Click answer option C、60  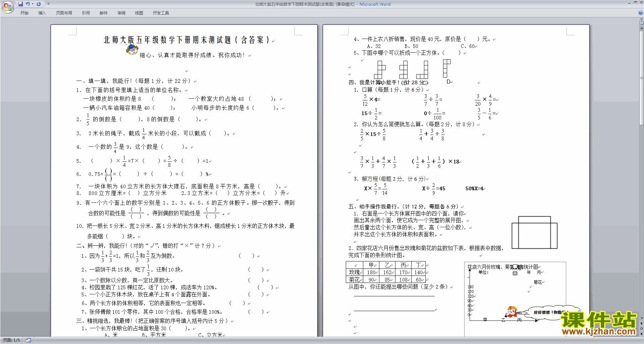pos(468,46)
